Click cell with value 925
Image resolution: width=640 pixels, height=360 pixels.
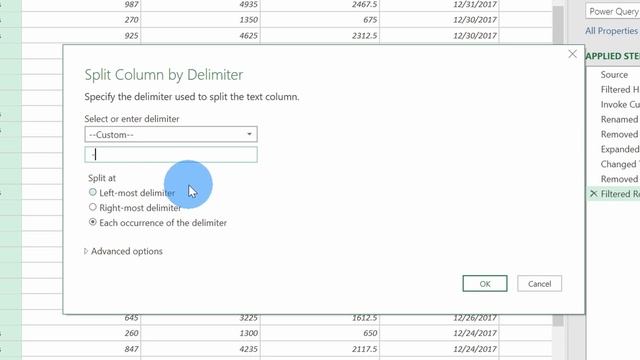tap(81, 36)
